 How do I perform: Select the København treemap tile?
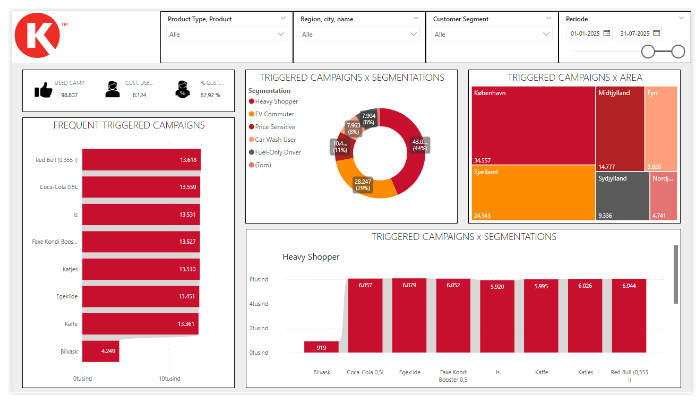533,125
